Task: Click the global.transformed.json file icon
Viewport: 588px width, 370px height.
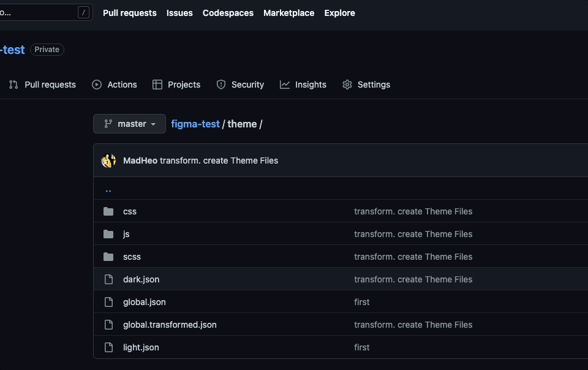Action: pyautogui.click(x=108, y=325)
